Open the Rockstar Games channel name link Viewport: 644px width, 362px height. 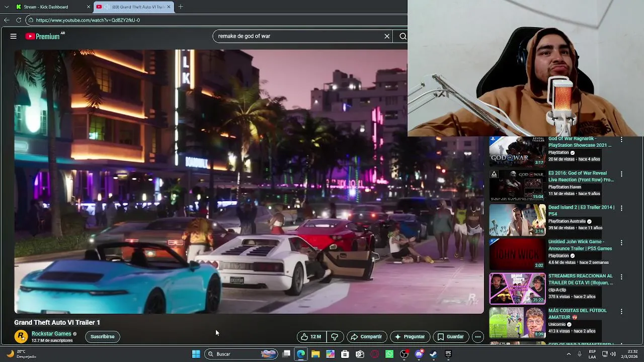51,334
